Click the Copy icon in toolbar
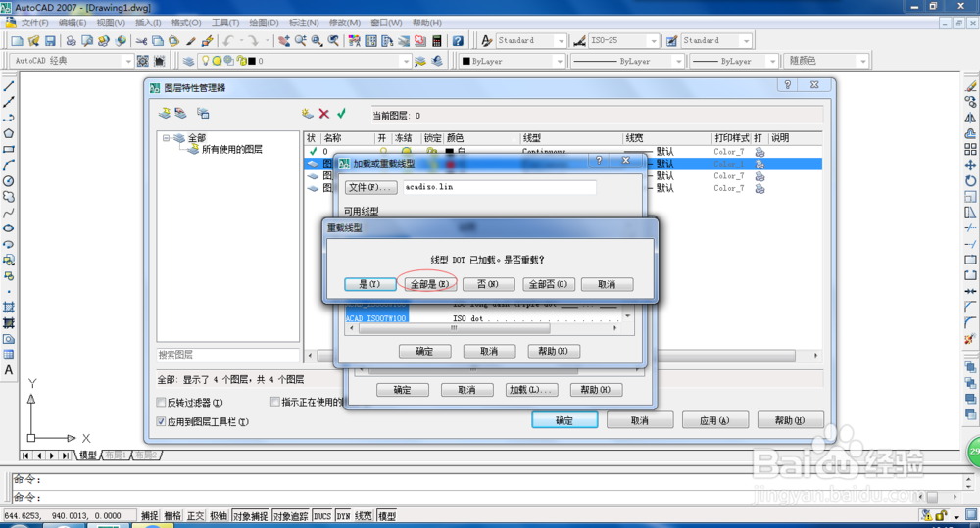The height and width of the screenshot is (528, 980). click(158, 40)
